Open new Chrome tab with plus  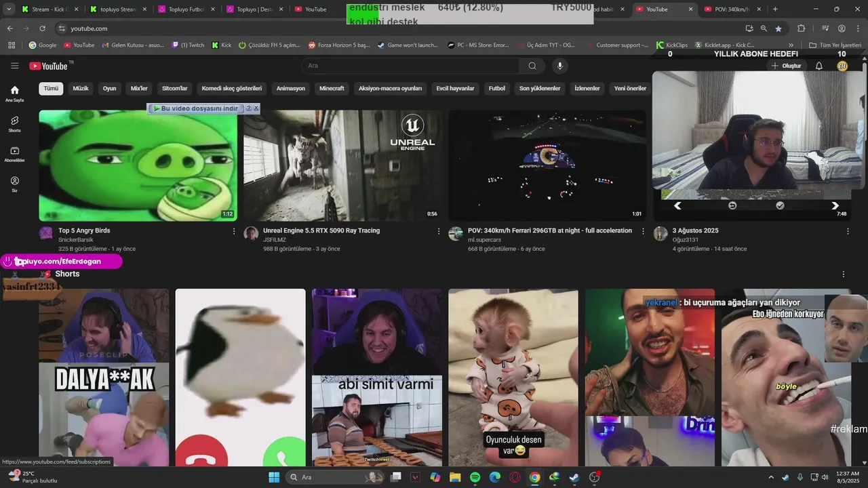[x=775, y=9]
